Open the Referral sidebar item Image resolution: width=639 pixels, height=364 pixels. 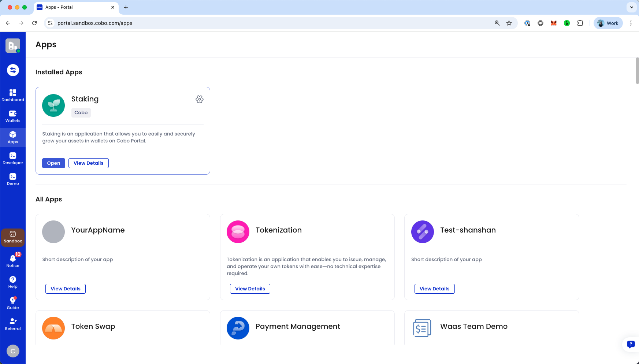13,323
